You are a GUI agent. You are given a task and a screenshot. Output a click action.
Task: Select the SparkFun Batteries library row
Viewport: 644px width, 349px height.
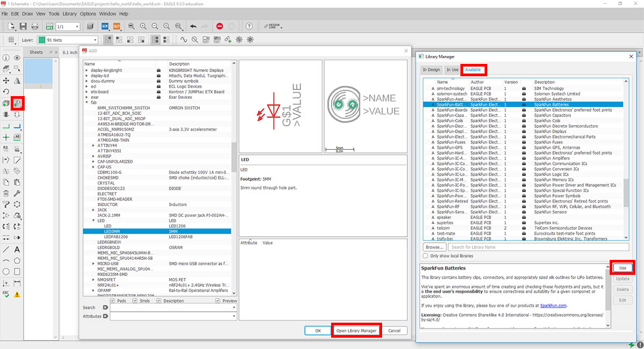(x=523, y=104)
